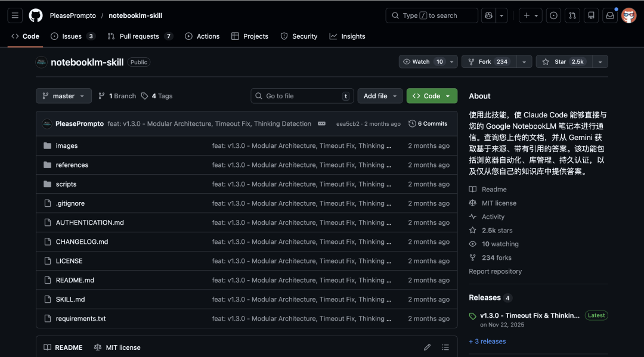The width and height of the screenshot is (644, 357).
Task: Show all releases via the 3 releases link
Action: (487, 341)
